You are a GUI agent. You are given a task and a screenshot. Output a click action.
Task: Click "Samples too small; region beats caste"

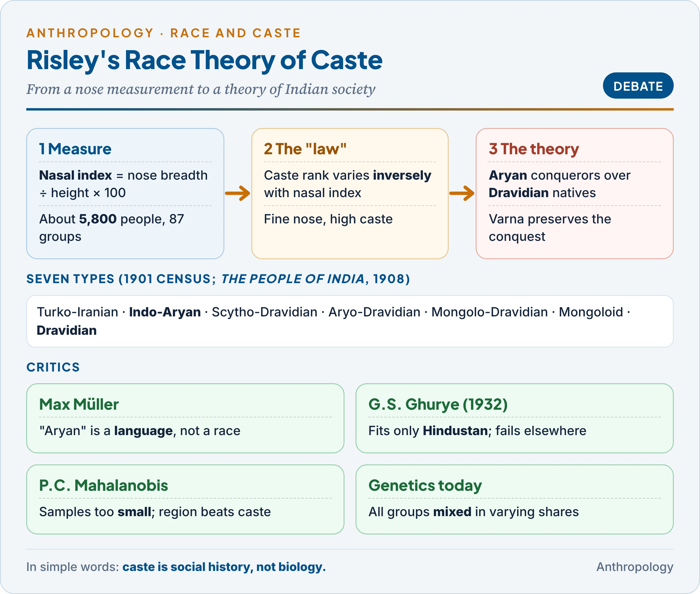click(155, 512)
